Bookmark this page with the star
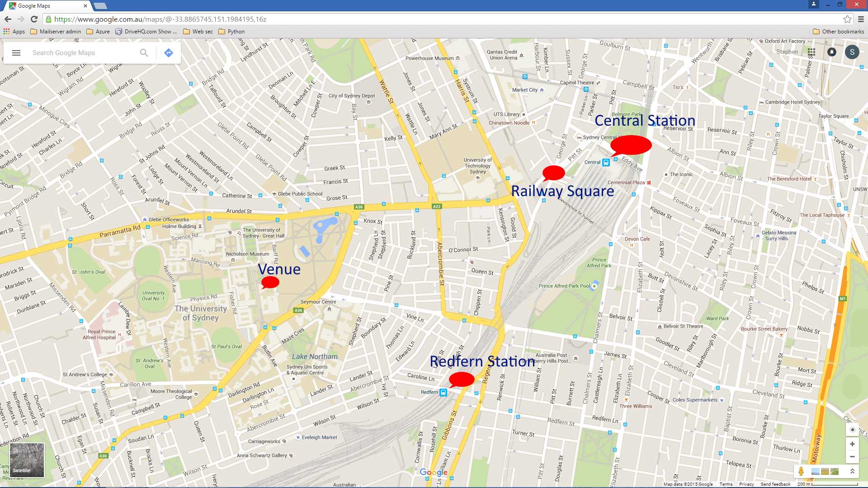 pyautogui.click(x=847, y=19)
